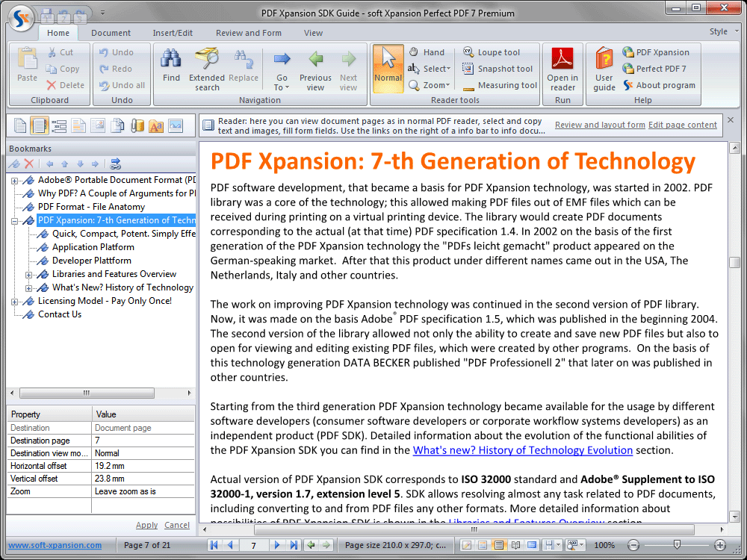Open the fonts panel icon
The height and width of the screenshot is (560, 747).
click(156, 125)
